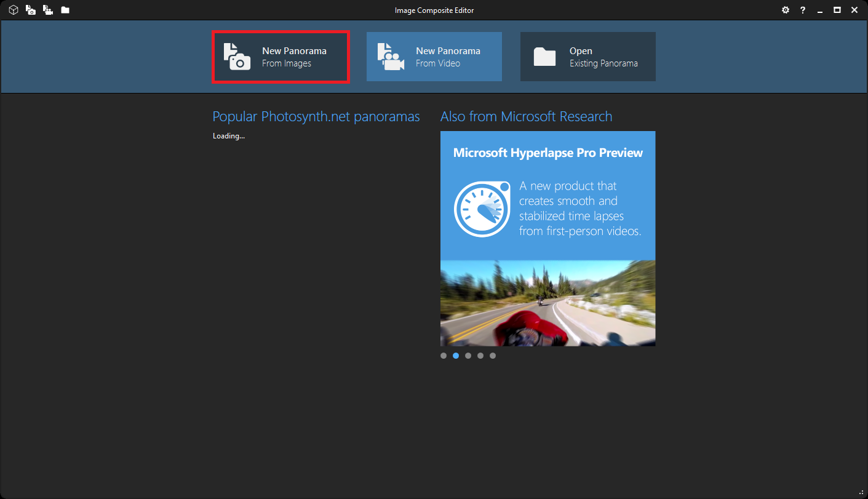Minimize the Image Composite Editor window
The height and width of the screenshot is (499, 868).
click(x=820, y=12)
